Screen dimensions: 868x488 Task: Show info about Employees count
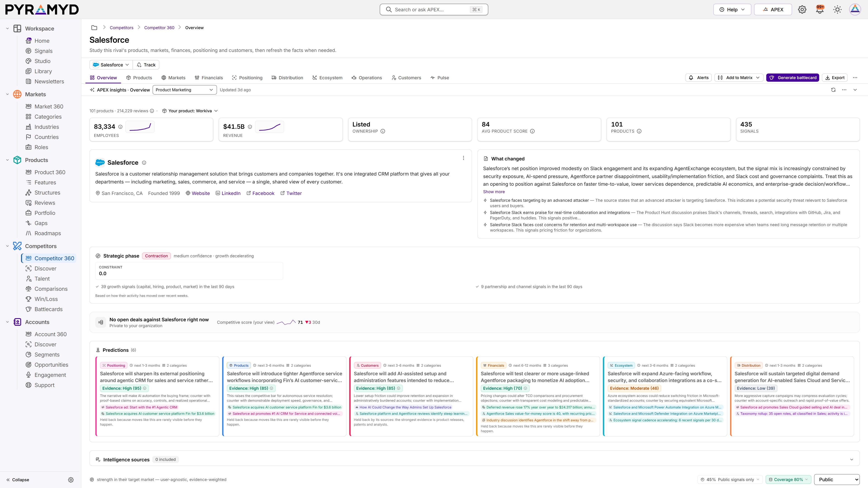(120, 127)
